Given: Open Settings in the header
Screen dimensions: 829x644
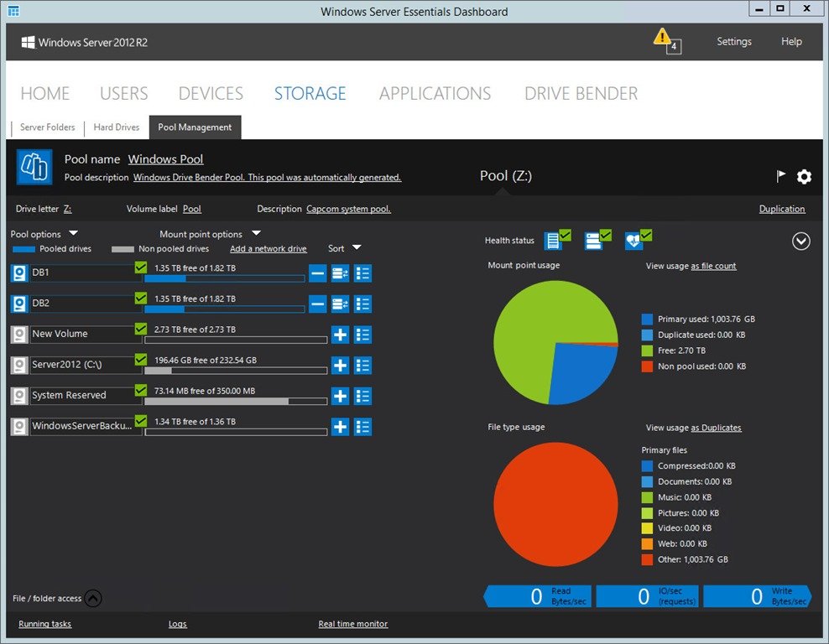Looking at the screenshot, I should point(734,41).
